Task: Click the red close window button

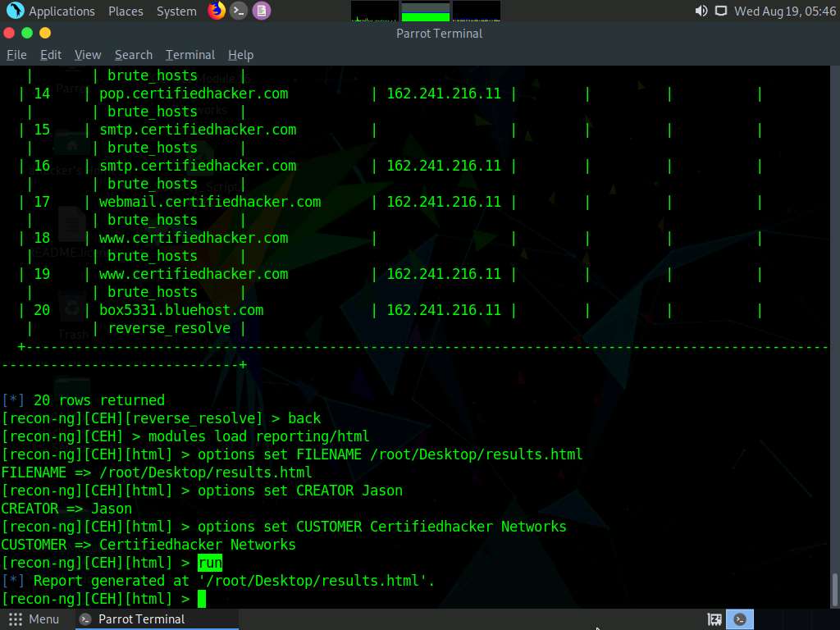Action: coord(8,33)
